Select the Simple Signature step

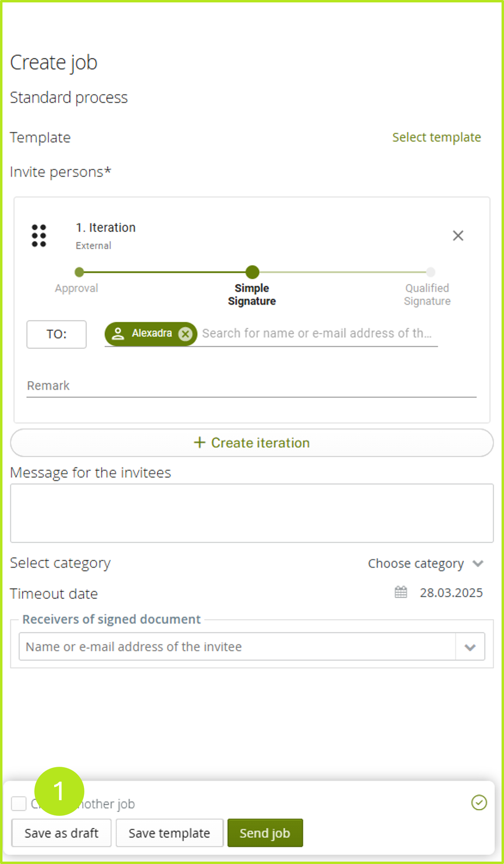[x=252, y=272]
